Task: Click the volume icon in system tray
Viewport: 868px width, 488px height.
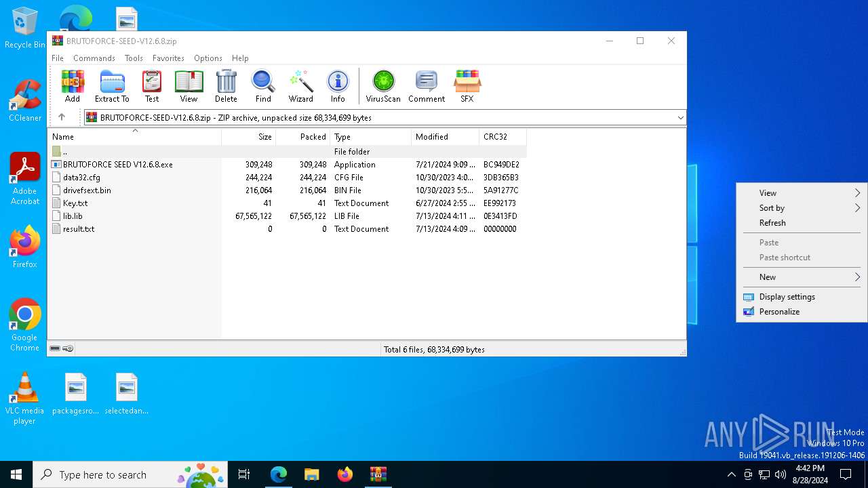Action: pos(781,474)
